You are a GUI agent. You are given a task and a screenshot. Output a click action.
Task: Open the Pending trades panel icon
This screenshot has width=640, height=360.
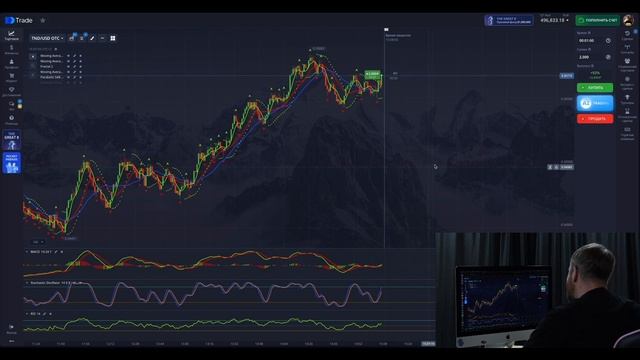coord(627,115)
